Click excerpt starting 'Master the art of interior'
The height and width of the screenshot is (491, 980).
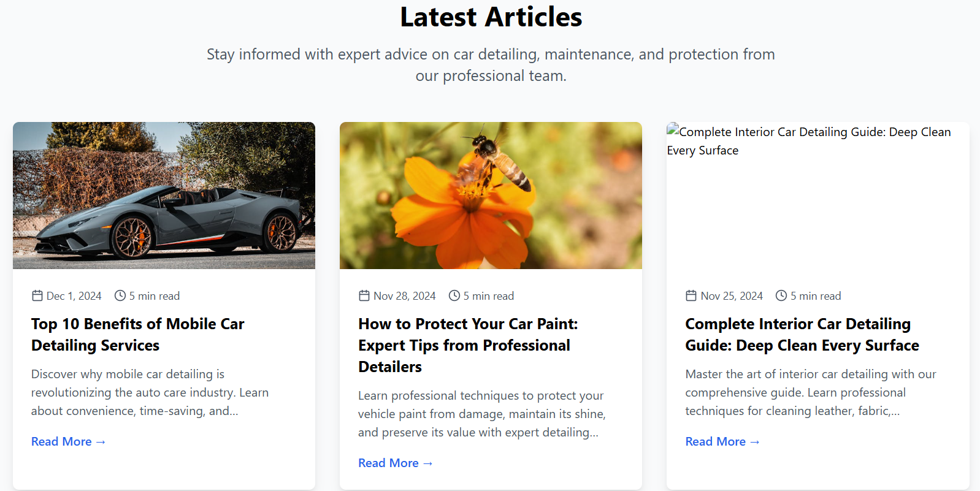click(x=810, y=392)
